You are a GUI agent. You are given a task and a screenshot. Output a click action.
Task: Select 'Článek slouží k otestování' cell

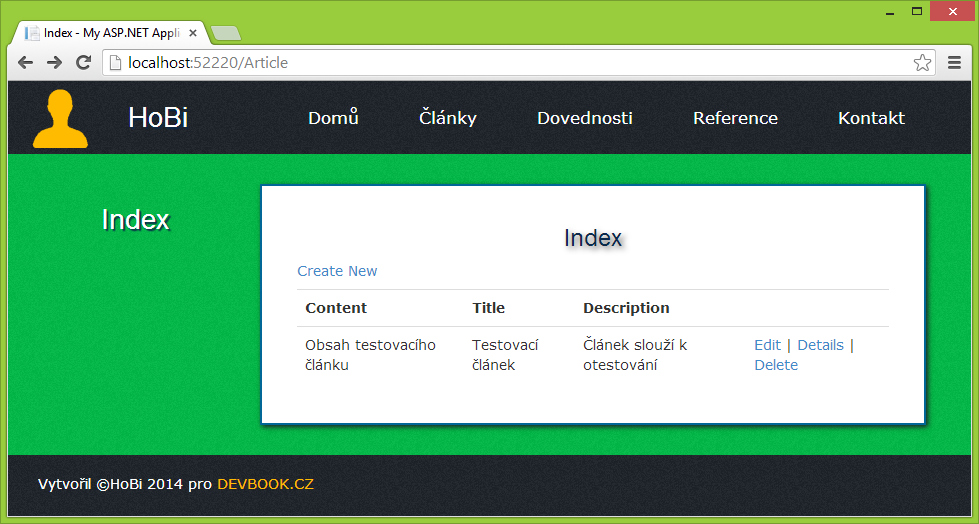click(x=635, y=355)
